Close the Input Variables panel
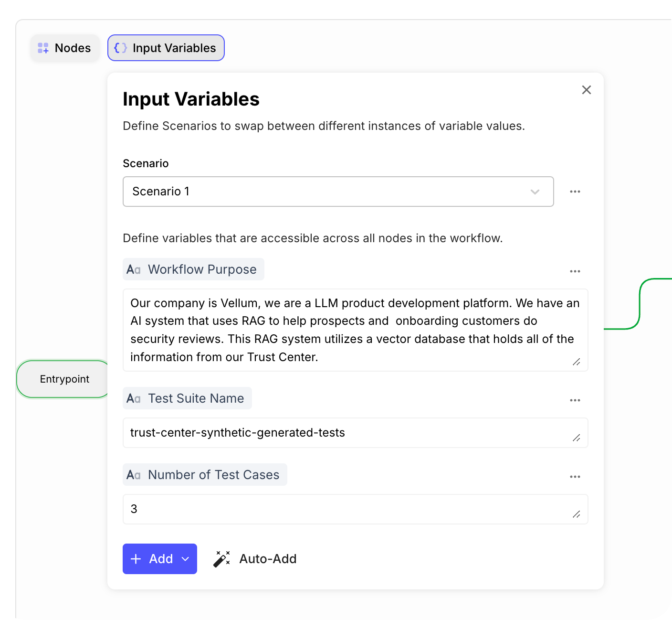672x620 pixels. click(587, 90)
